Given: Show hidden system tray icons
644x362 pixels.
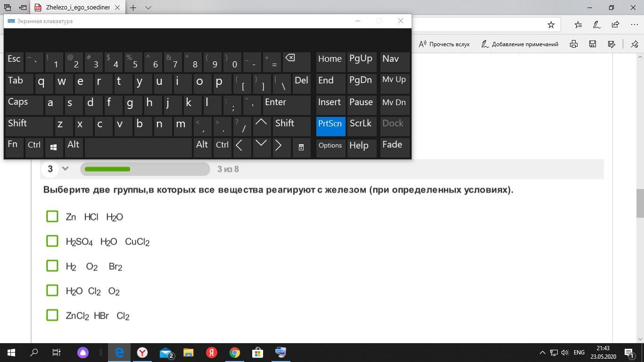Looking at the screenshot, I should coord(542,353).
